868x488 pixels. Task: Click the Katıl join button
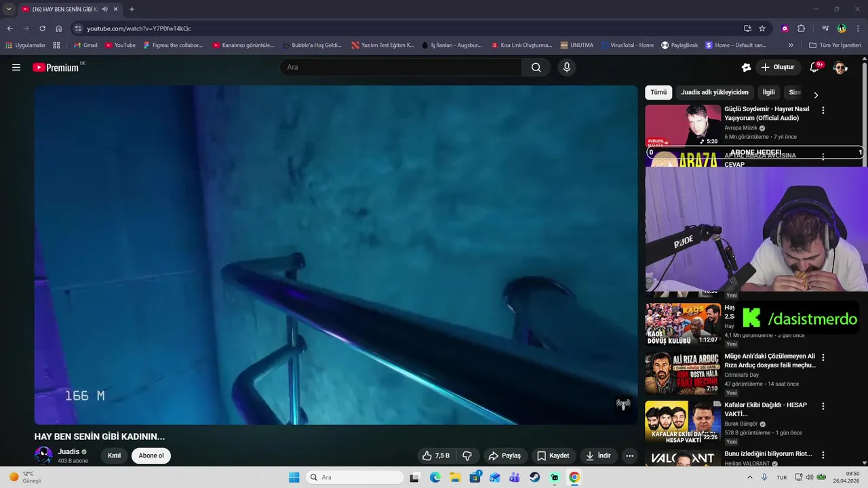pyautogui.click(x=114, y=455)
